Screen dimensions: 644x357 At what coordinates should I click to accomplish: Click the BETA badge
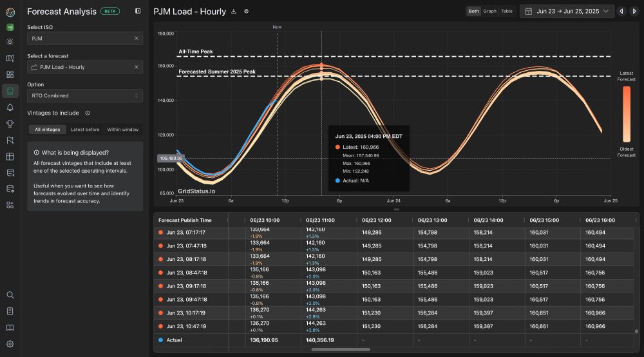[110, 11]
